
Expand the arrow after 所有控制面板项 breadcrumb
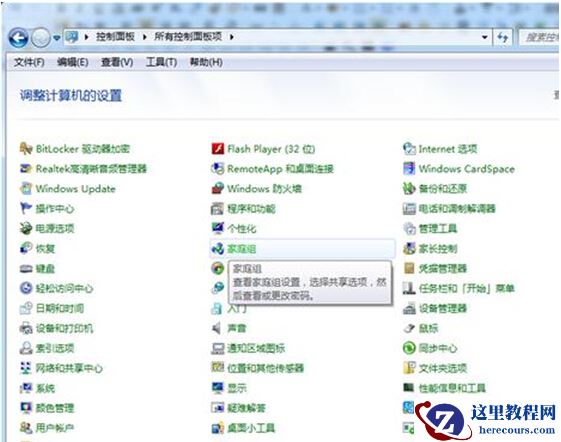[232, 37]
